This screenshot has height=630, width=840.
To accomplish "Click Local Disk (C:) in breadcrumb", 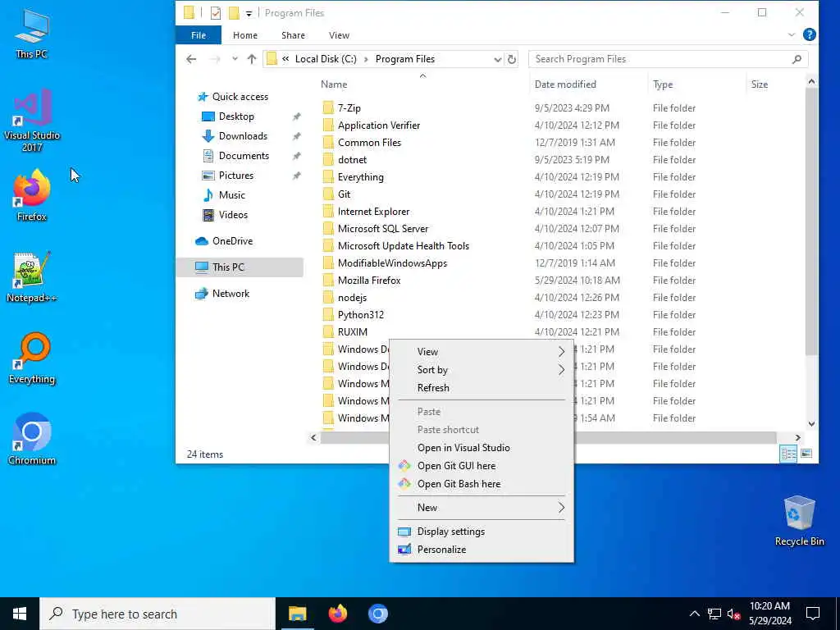I will tap(326, 59).
